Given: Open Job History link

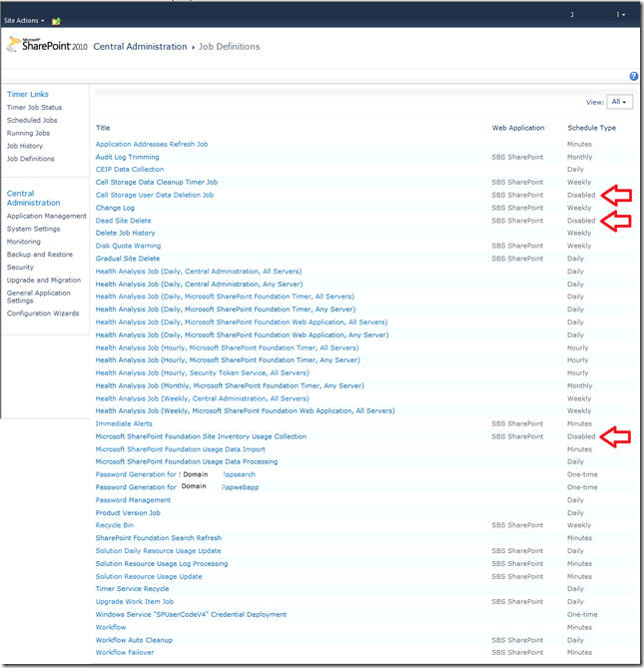Looking at the screenshot, I should [25, 146].
